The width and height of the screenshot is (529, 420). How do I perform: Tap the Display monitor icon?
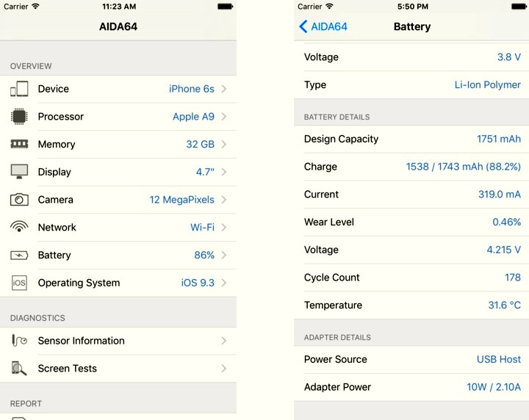click(19, 172)
